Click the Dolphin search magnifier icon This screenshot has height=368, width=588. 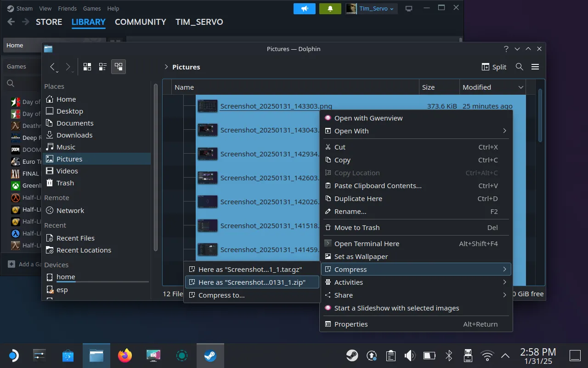click(x=519, y=67)
